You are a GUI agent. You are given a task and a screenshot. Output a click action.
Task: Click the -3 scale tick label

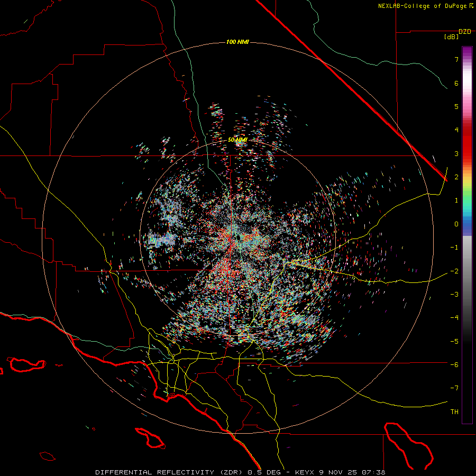(454, 295)
